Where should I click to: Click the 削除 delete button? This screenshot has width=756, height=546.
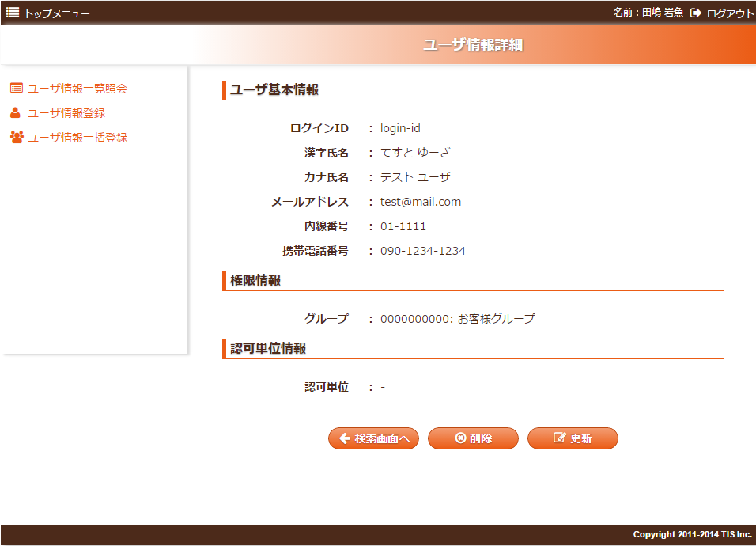(473, 438)
